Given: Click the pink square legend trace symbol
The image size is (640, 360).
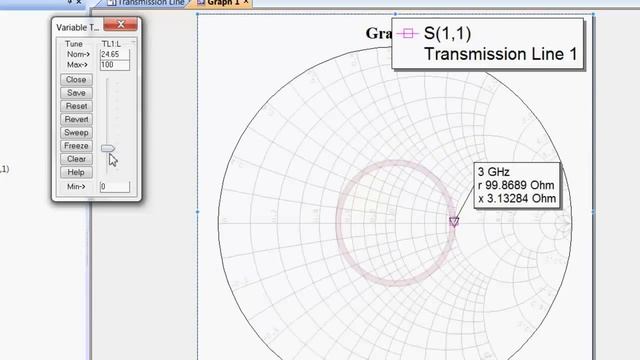Looking at the screenshot, I should tap(407, 33).
